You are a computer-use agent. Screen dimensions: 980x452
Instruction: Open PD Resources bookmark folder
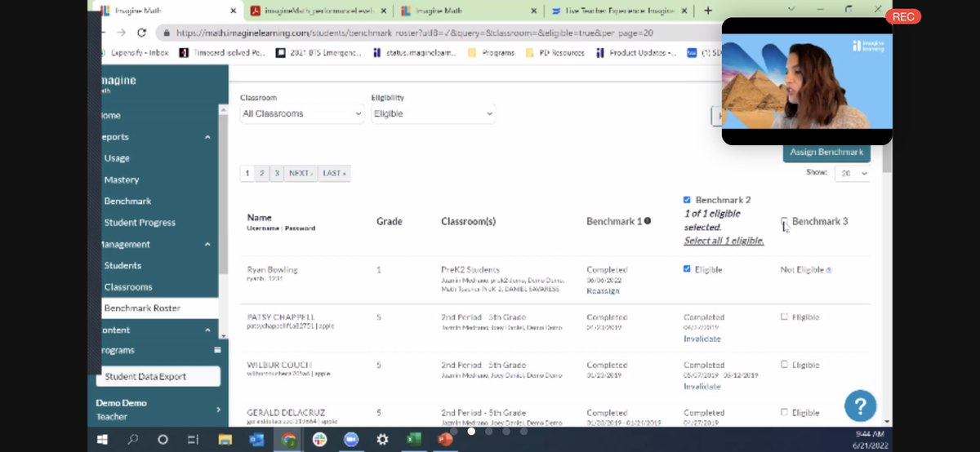[x=555, y=52]
